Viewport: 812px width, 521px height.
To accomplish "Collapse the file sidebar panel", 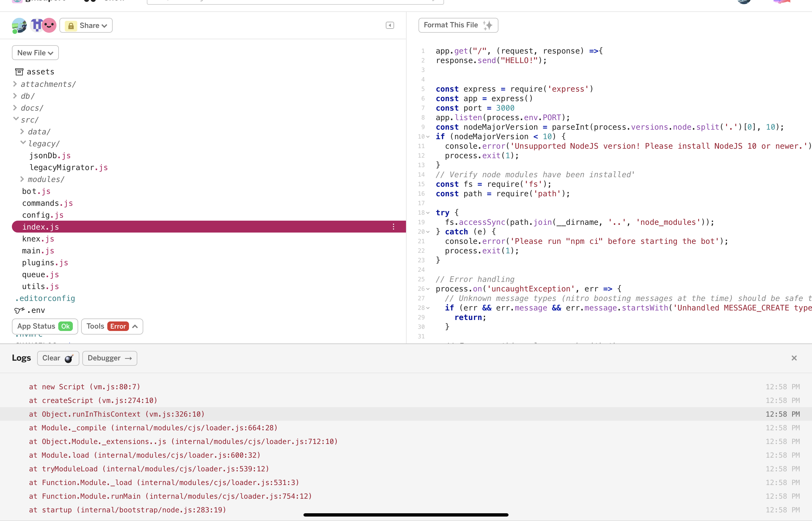I will 390,25.
